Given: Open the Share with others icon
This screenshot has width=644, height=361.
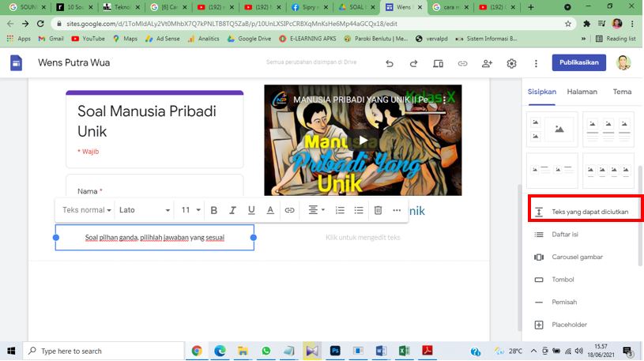Looking at the screenshot, I should (487, 63).
